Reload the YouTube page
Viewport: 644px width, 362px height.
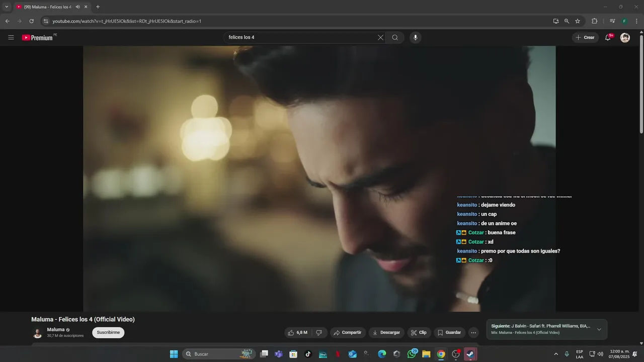pos(31,21)
